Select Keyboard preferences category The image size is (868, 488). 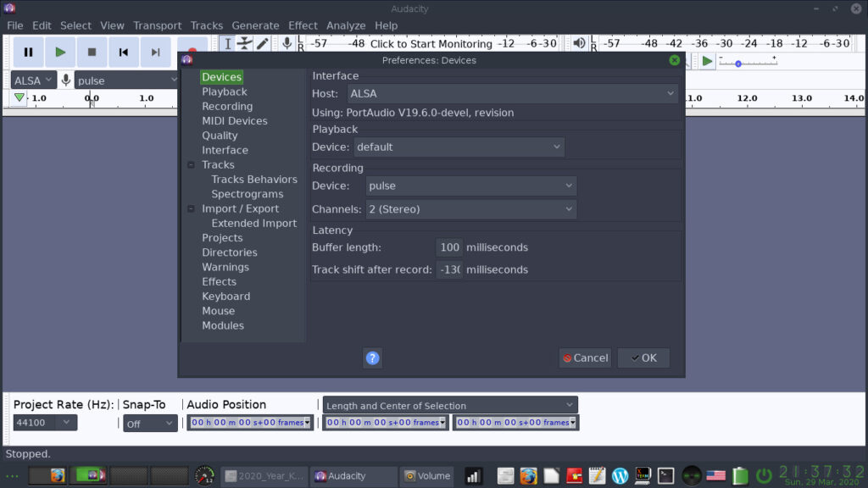pos(225,297)
